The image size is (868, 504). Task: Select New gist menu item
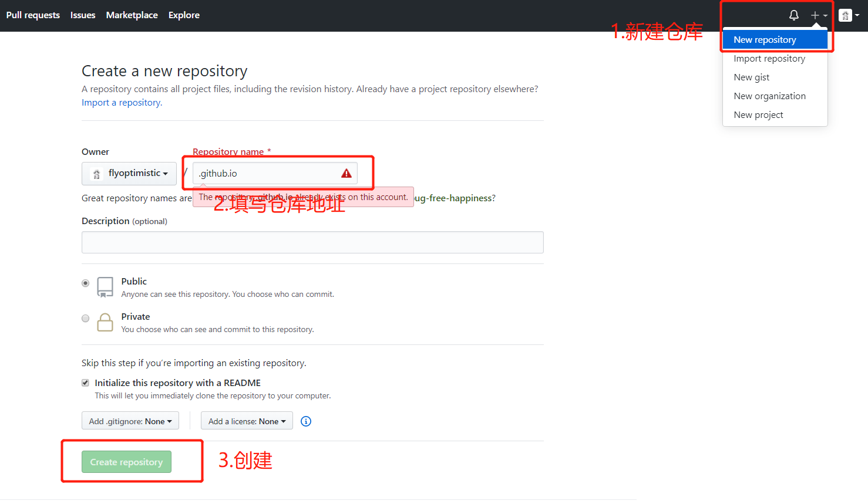[x=752, y=77]
